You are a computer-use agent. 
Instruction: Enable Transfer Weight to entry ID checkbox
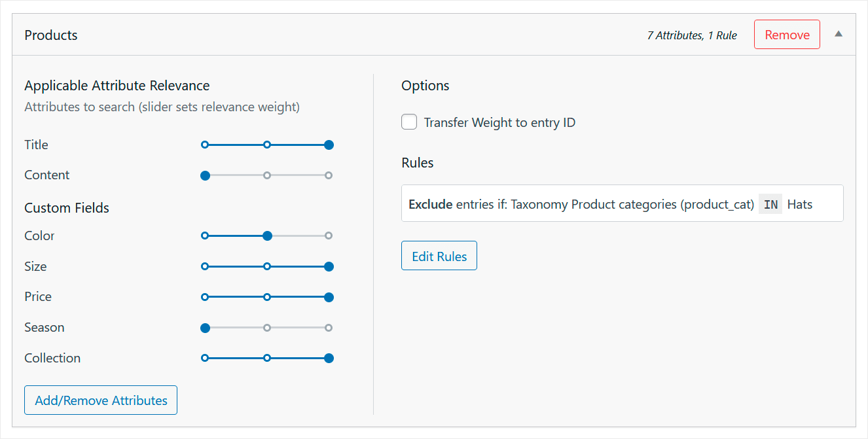tap(409, 122)
